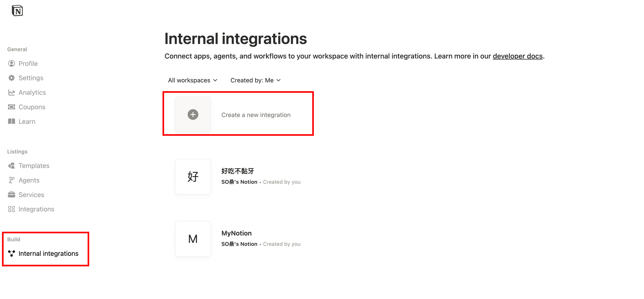Click the Services briefcase icon
This screenshot has width=644, height=299.
tap(12, 195)
